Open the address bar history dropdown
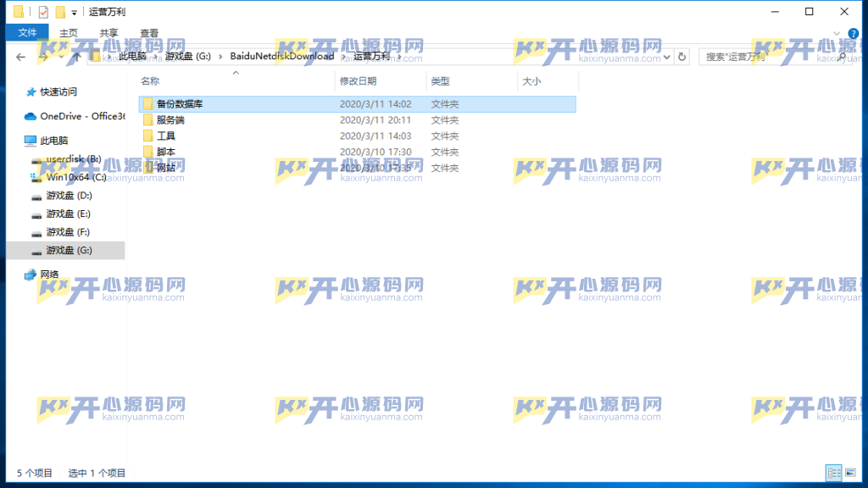This screenshot has width=868, height=488. 666,57
